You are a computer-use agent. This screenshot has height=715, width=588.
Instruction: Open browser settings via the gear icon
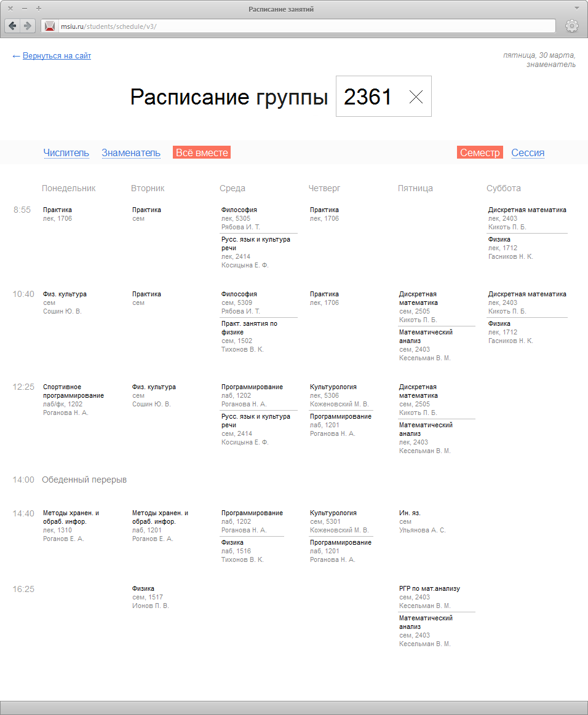[x=571, y=26]
